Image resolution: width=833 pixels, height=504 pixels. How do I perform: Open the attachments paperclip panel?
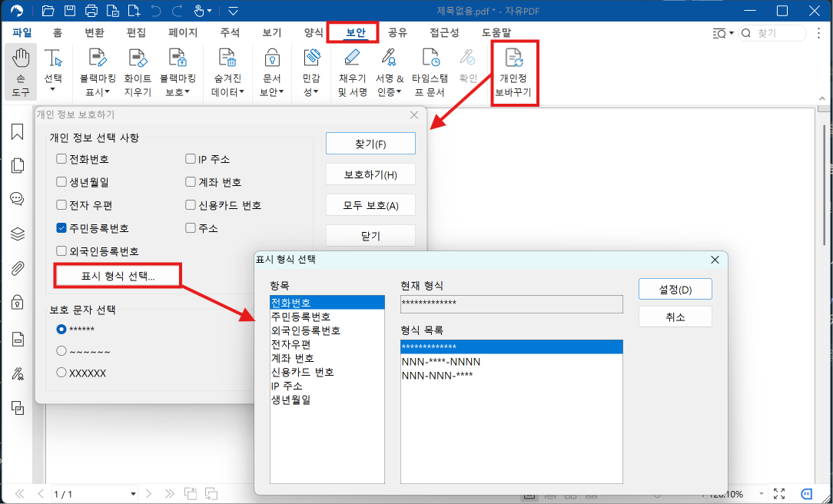(x=18, y=268)
